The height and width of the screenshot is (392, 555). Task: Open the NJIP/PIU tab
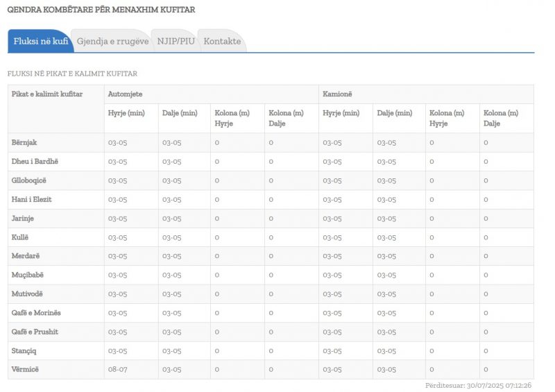pyautogui.click(x=176, y=42)
